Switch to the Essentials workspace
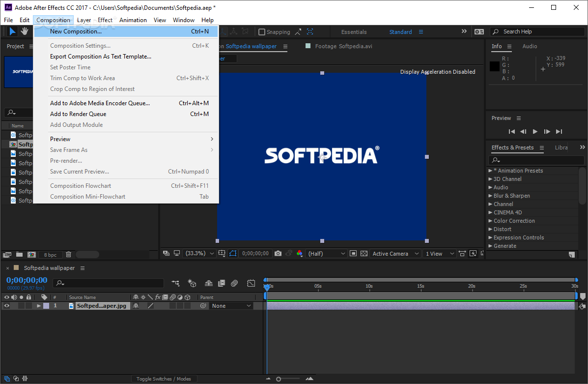The width and height of the screenshot is (588, 384). pyautogui.click(x=354, y=32)
